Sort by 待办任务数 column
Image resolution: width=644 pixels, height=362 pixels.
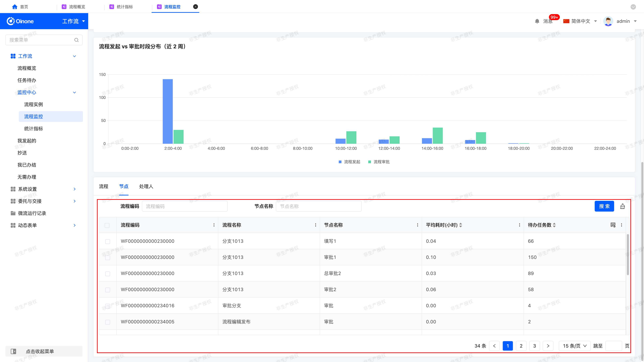[x=554, y=225]
